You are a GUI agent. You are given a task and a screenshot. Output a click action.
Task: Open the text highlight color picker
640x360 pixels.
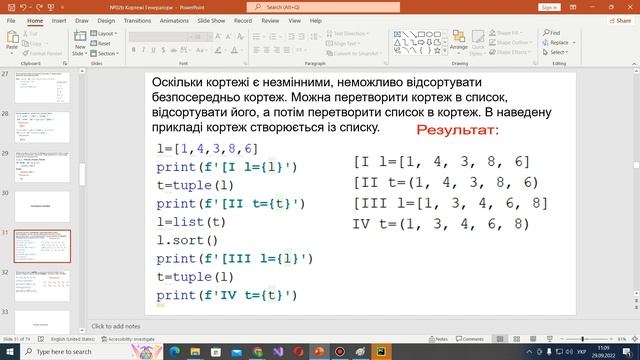point(219,50)
